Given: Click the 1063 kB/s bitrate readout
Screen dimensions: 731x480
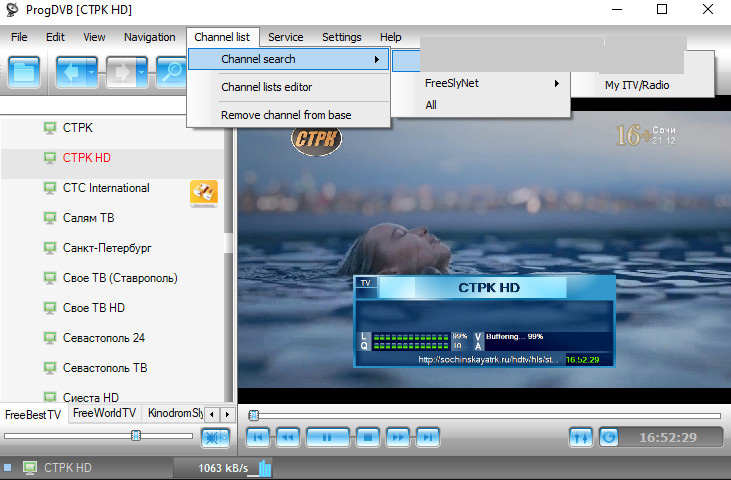Looking at the screenshot, I should click(223, 468).
